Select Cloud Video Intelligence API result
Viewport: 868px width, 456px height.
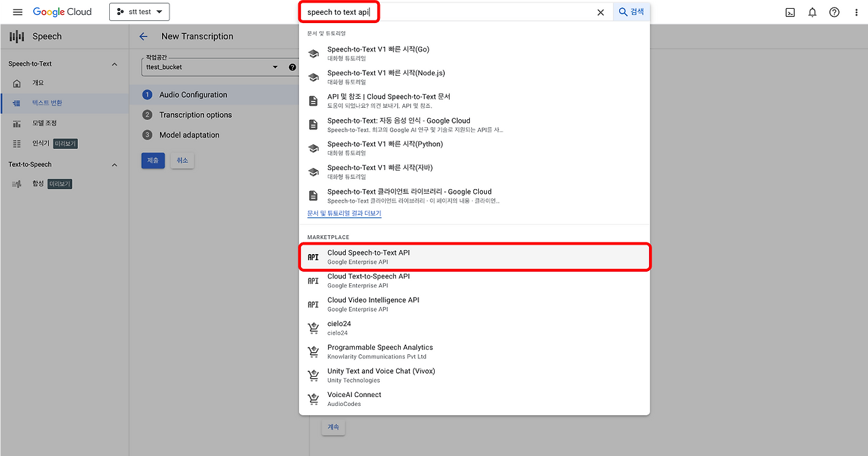click(475, 304)
